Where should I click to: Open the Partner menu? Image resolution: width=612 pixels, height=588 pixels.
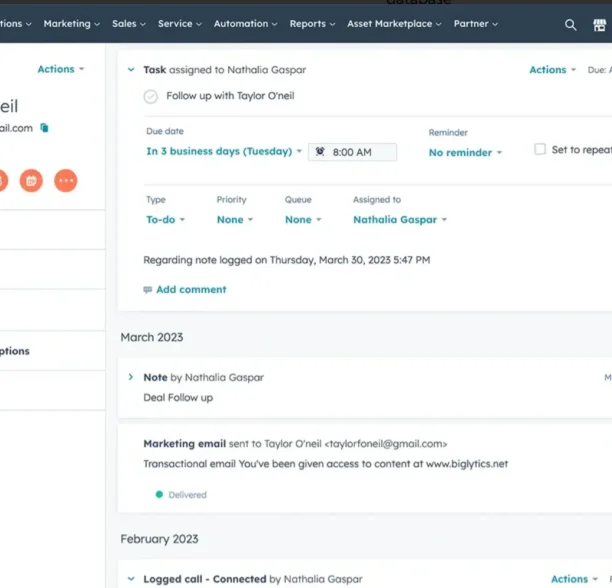point(476,24)
